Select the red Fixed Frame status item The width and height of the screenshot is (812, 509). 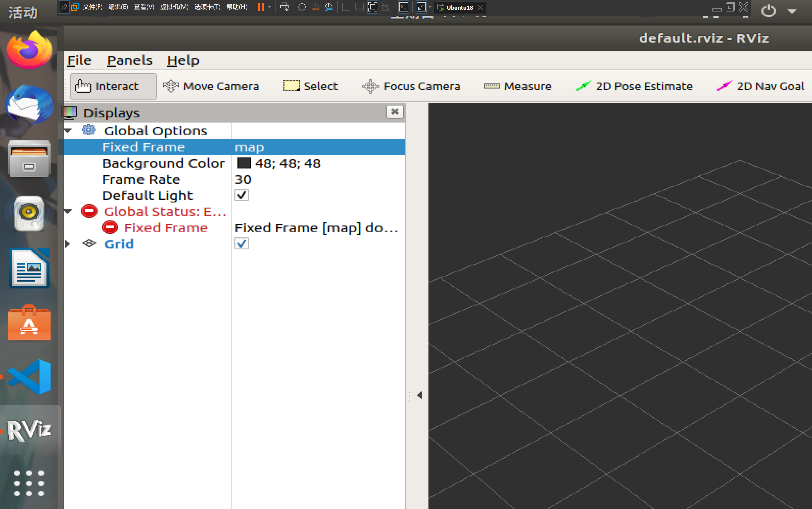click(166, 228)
